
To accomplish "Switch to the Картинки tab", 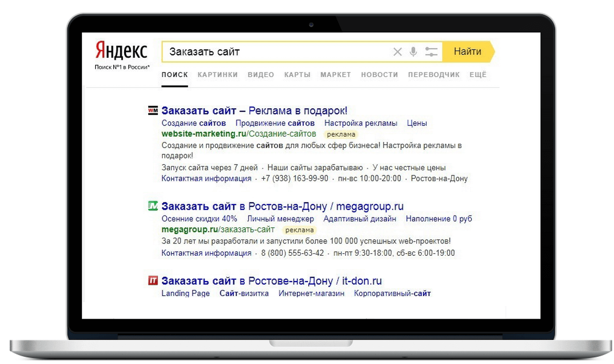I will pyautogui.click(x=218, y=75).
